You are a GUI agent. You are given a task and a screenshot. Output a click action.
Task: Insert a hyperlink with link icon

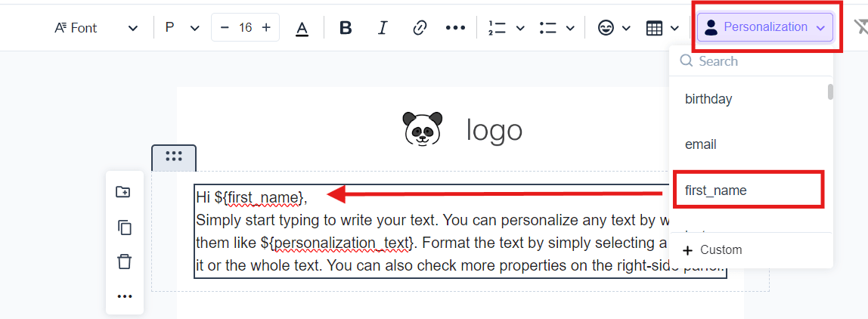tap(420, 28)
